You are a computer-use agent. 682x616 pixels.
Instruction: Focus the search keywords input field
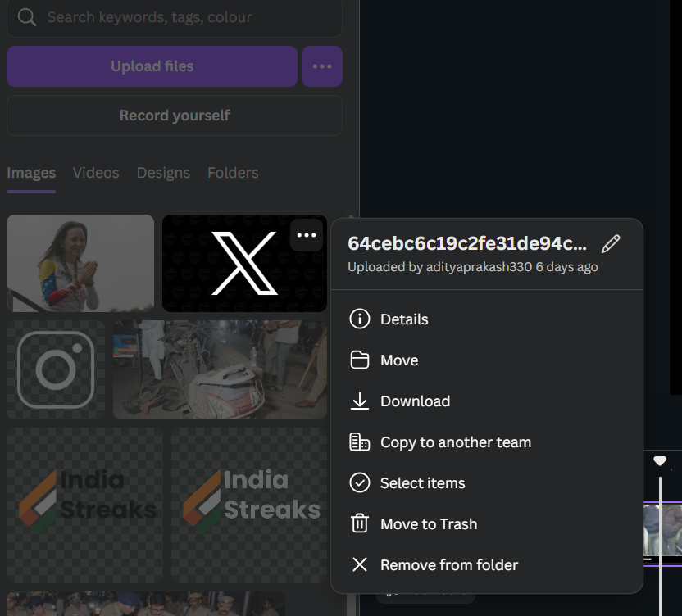(x=175, y=17)
